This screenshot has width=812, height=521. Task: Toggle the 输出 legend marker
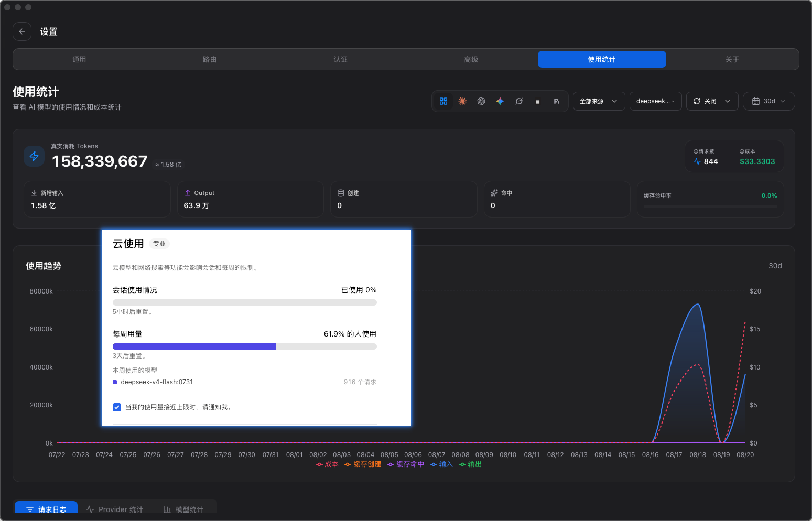[x=462, y=464]
